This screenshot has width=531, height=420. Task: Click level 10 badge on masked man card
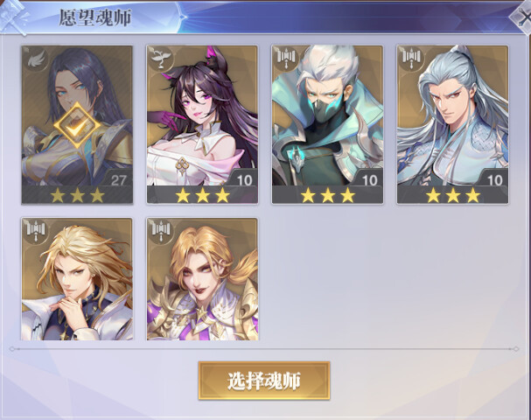click(369, 180)
